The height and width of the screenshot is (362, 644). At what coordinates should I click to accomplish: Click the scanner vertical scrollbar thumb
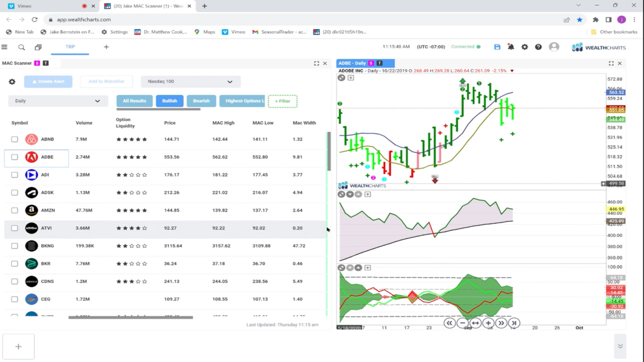point(329,151)
